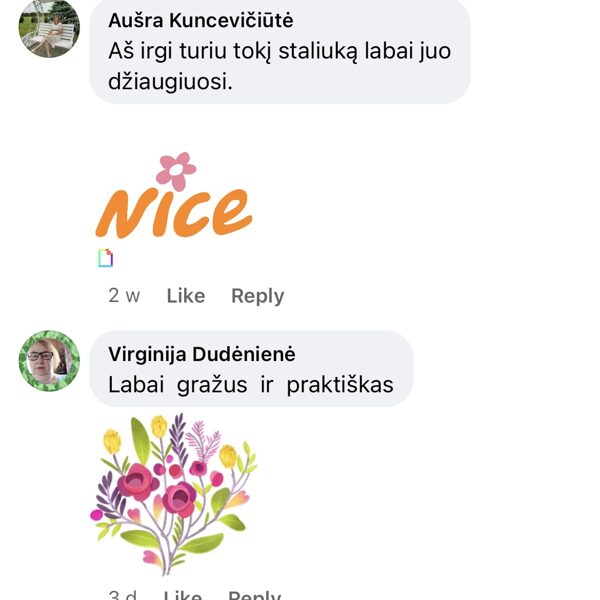Open the 3 d comment timestamp
The width and height of the screenshot is (600, 600).
point(122,595)
